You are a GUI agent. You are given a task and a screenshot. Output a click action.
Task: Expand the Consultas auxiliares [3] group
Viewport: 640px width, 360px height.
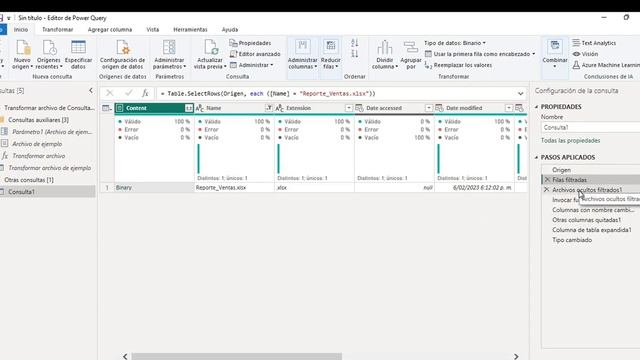pos(38,120)
